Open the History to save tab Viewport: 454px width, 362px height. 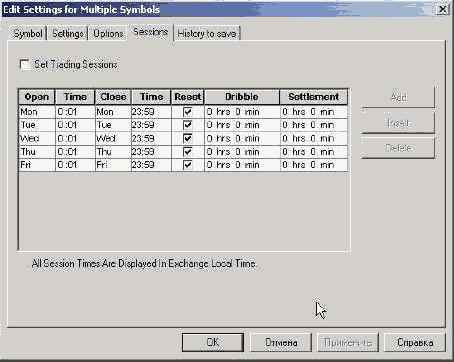(x=207, y=34)
